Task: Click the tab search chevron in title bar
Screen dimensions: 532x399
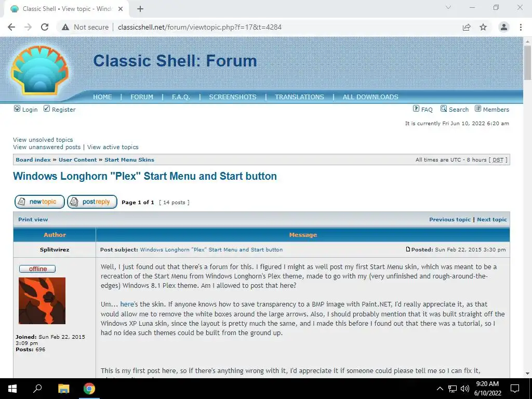Action: point(448,7)
